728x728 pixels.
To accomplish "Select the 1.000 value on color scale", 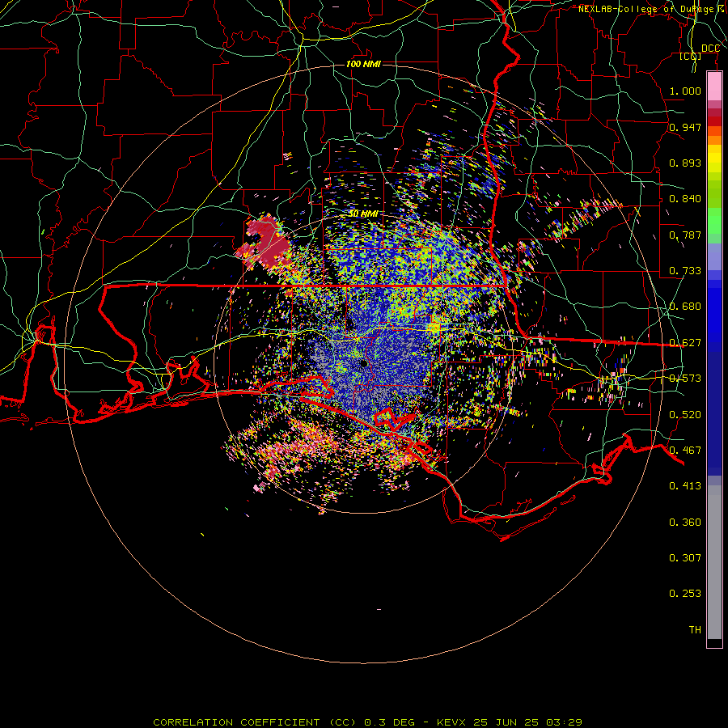I will pos(685,91).
